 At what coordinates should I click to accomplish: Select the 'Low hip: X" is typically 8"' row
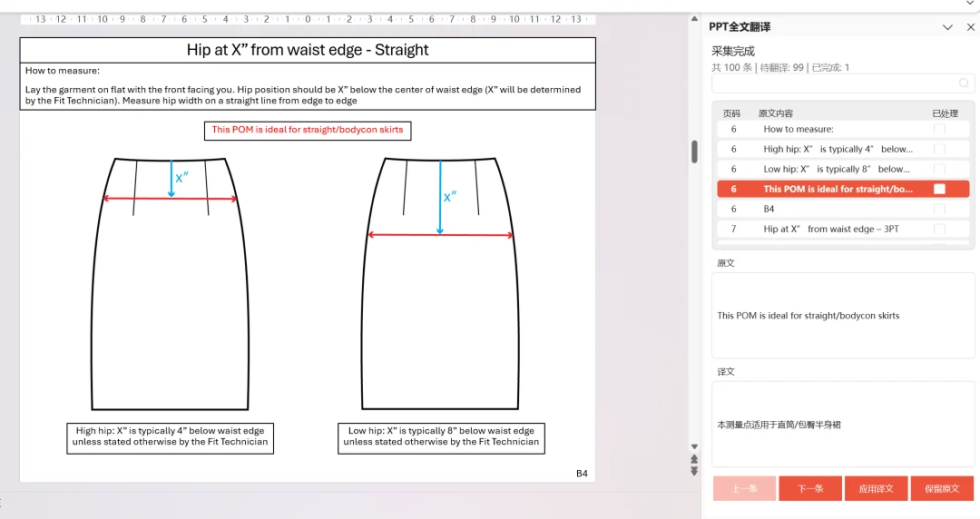[843, 169]
